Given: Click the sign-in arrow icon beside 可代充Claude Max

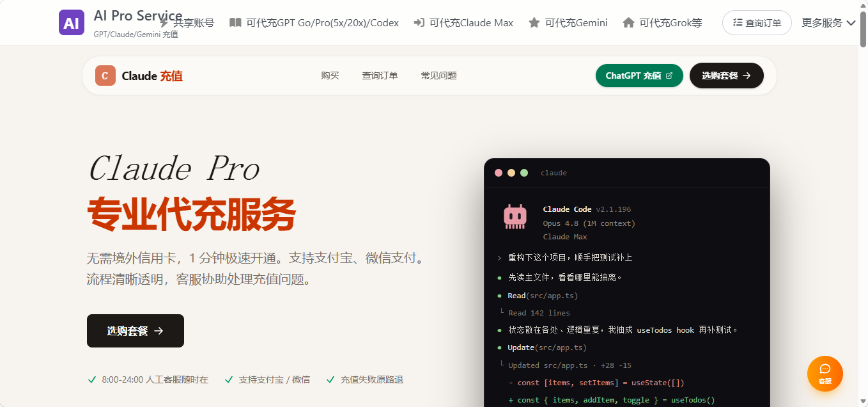Looking at the screenshot, I should pos(419,22).
